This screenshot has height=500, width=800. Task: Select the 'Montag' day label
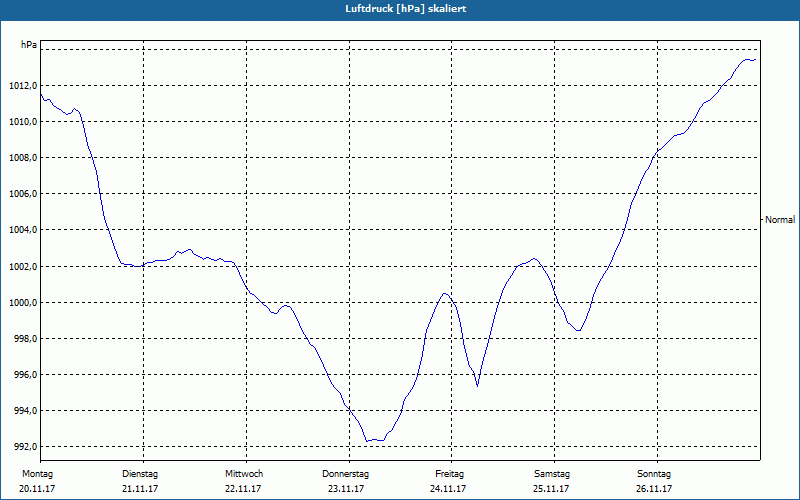(x=37, y=474)
